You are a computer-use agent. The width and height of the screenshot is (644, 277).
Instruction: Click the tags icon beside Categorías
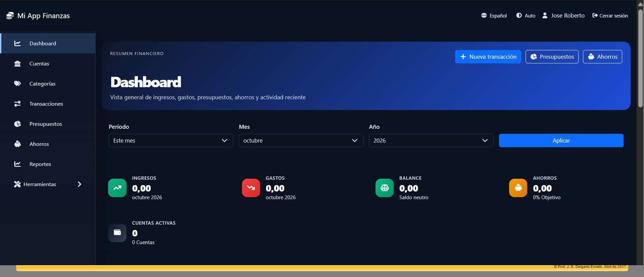click(17, 84)
